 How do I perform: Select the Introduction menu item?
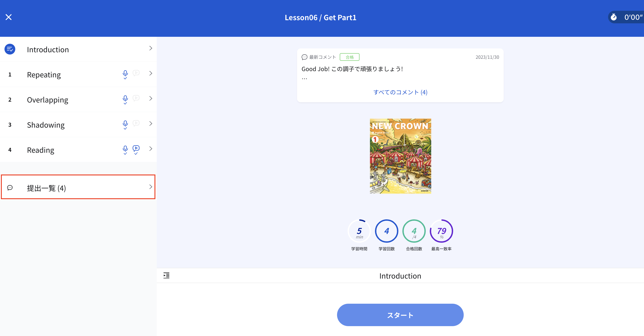point(78,49)
